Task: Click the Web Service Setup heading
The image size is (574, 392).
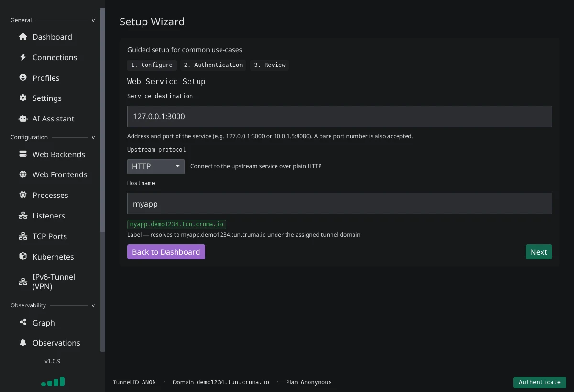Action: click(x=166, y=81)
